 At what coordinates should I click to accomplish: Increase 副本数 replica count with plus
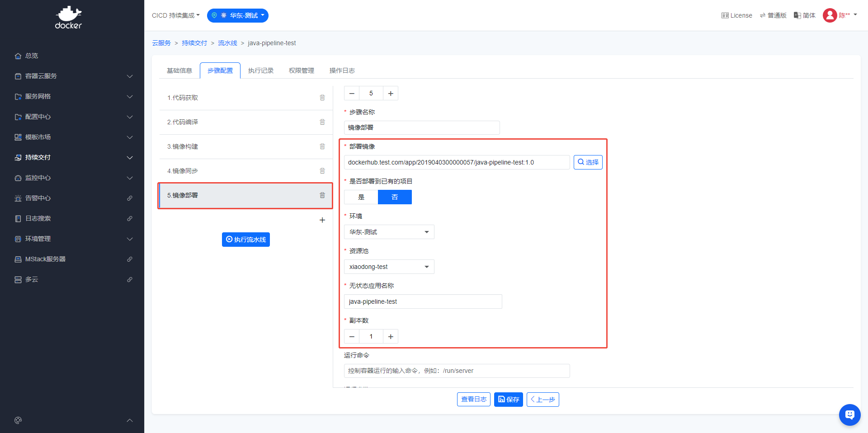click(391, 336)
